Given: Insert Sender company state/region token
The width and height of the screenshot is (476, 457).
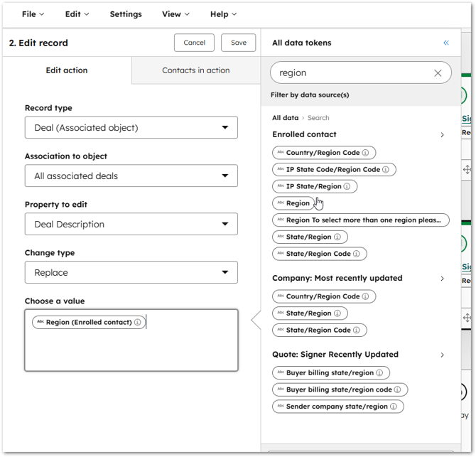Looking at the screenshot, I should tap(337, 407).
